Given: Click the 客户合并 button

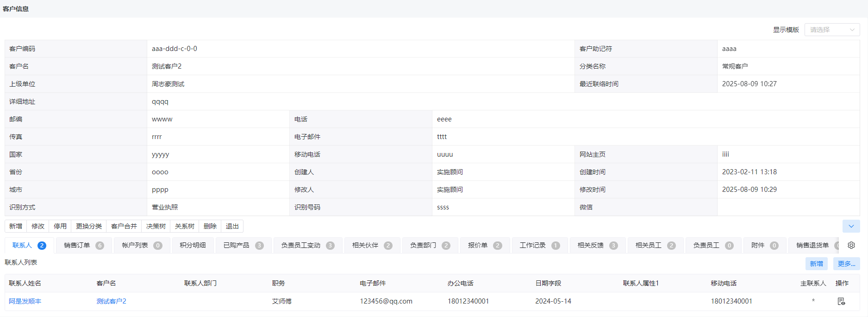Looking at the screenshot, I should coord(124,226).
